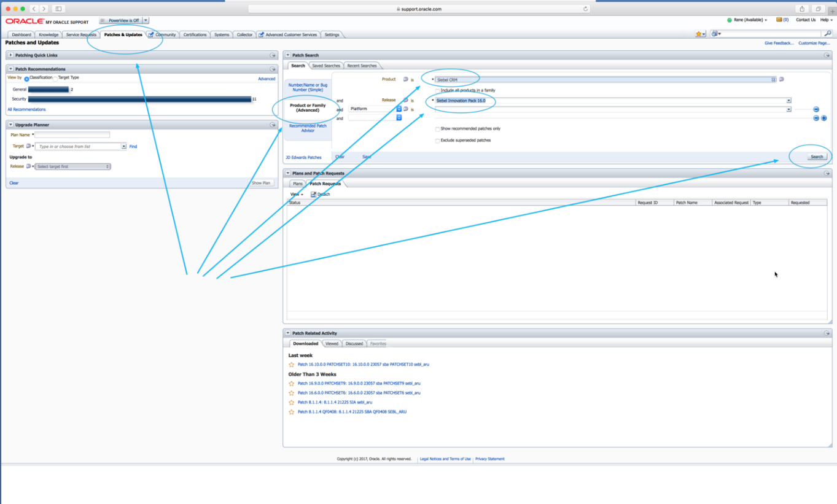Click the Give Feedback link
This screenshot has width=837, height=504.
pyautogui.click(x=779, y=43)
